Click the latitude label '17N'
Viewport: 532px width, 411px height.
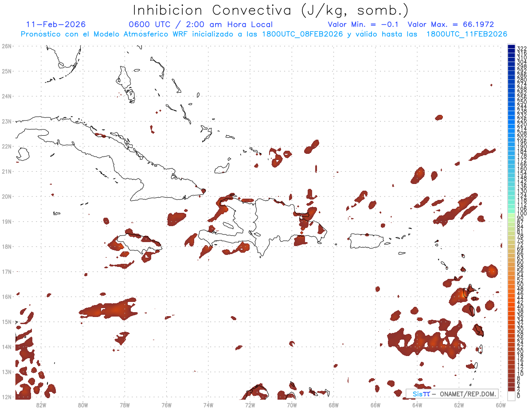[x=7, y=271]
